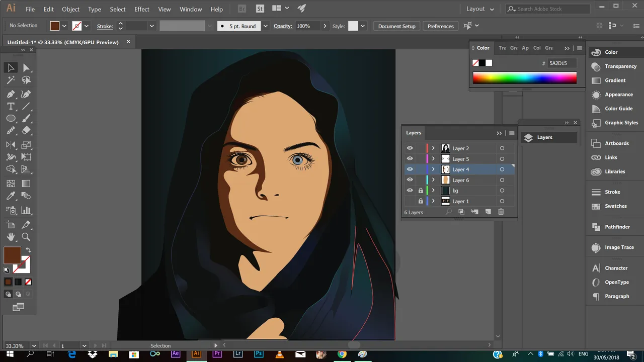Screen dimensions: 644x362
Task: Swap fill and stroke arrows
Action: click(28, 250)
